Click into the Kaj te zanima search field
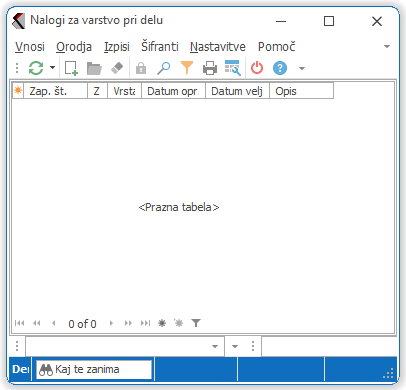 (x=94, y=369)
